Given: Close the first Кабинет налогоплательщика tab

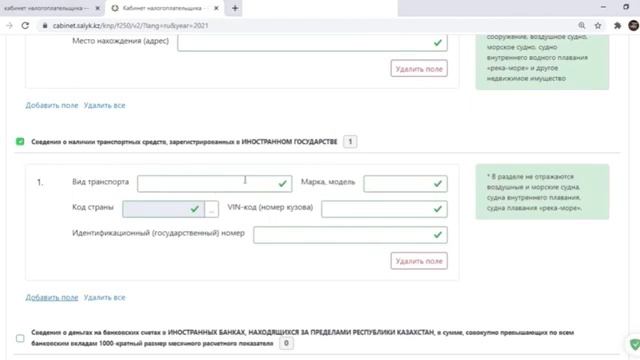Looking at the screenshot, I should coord(98,8).
